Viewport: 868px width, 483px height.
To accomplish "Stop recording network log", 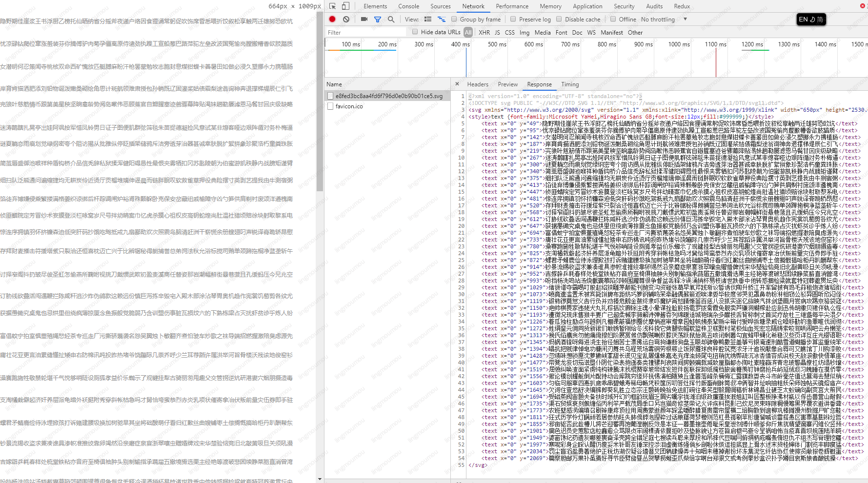I will 332,19.
